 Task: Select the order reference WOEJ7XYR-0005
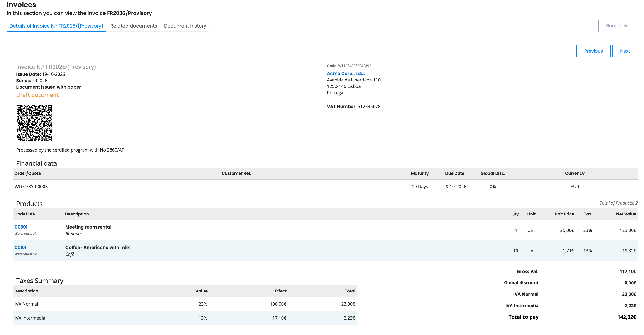[31, 187]
